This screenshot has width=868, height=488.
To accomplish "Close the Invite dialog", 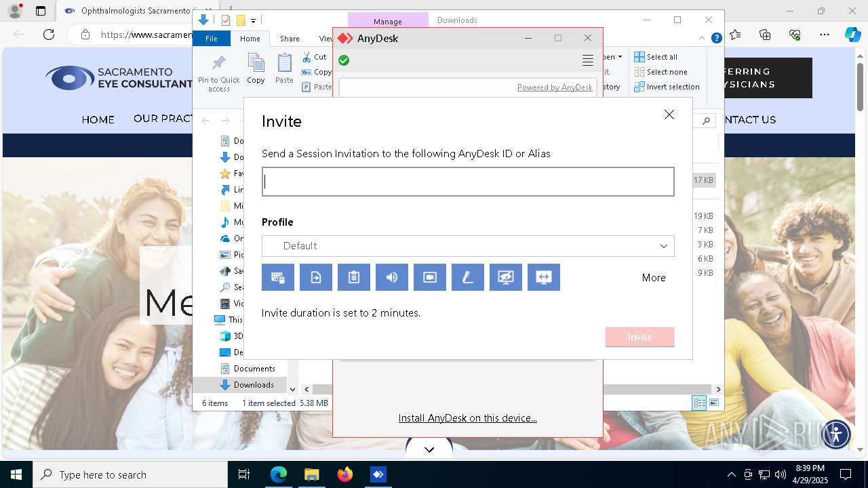I will (x=669, y=115).
